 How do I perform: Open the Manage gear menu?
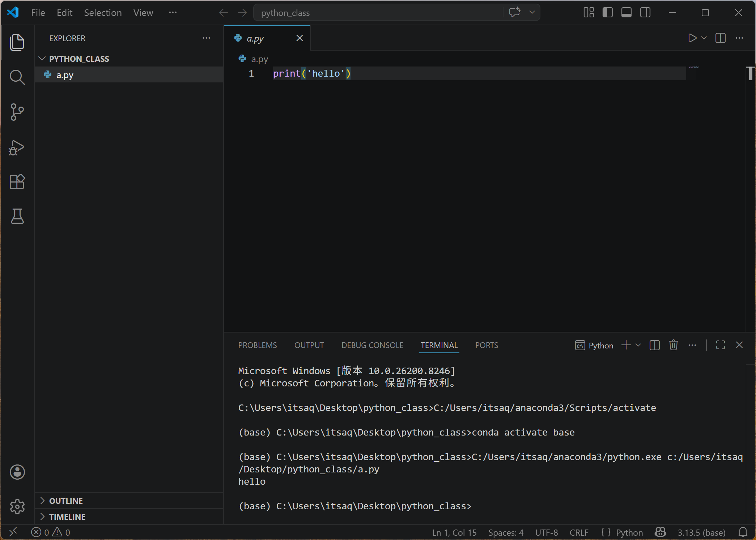(x=17, y=506)
